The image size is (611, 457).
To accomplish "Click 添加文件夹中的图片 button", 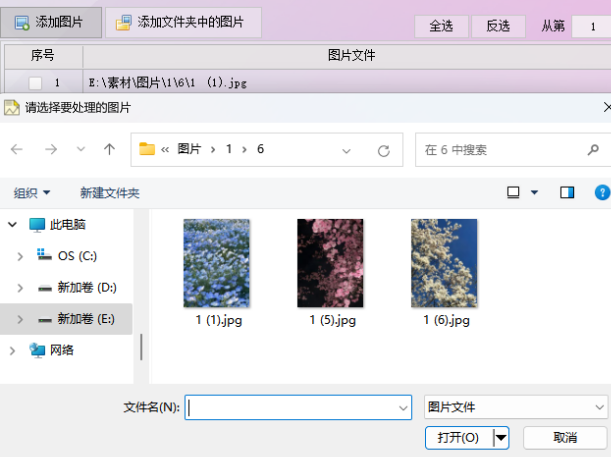I will click(183, 23).
